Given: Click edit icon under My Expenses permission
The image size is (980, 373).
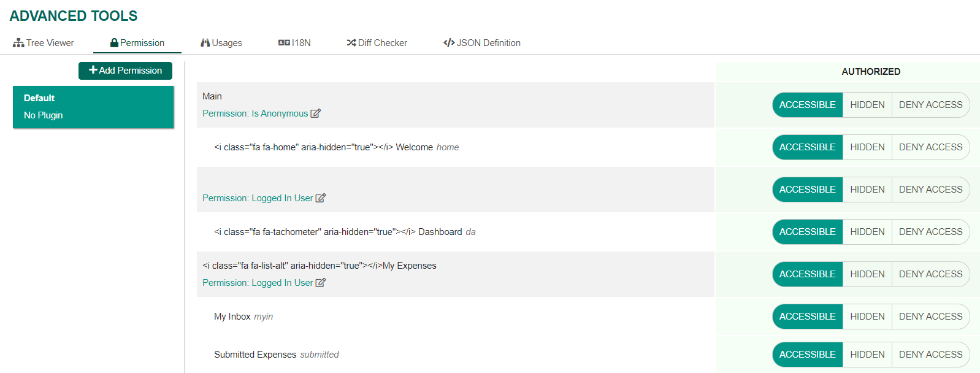Looking at the screenshot, I should click(x=321, y=283).
